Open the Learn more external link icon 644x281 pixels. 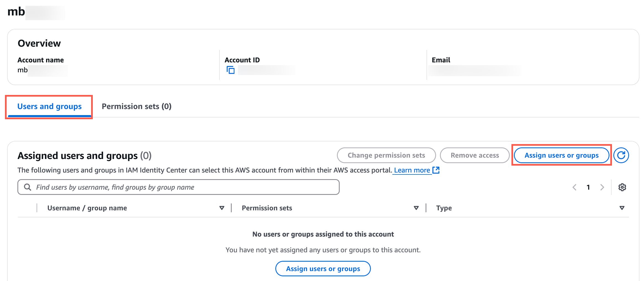[436, 170]
